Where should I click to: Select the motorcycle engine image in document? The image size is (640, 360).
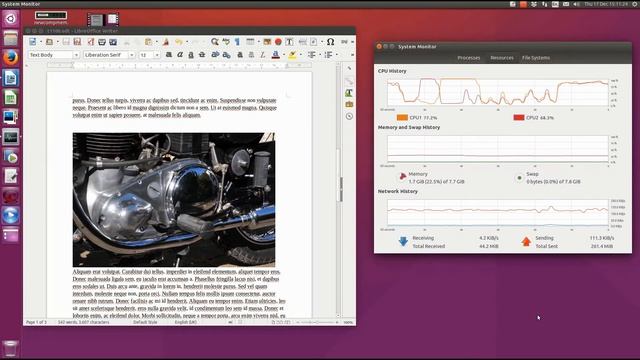point(174,200)
